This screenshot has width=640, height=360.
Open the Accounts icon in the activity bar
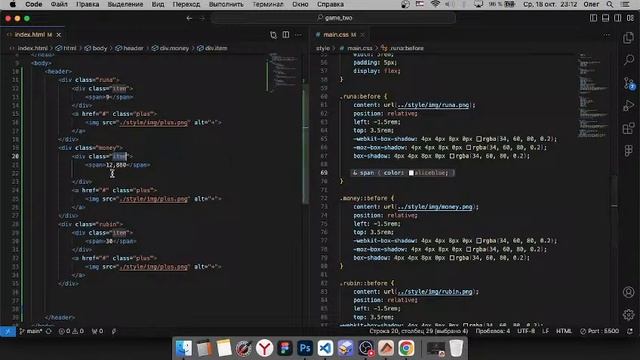click(x=629, y=292)
